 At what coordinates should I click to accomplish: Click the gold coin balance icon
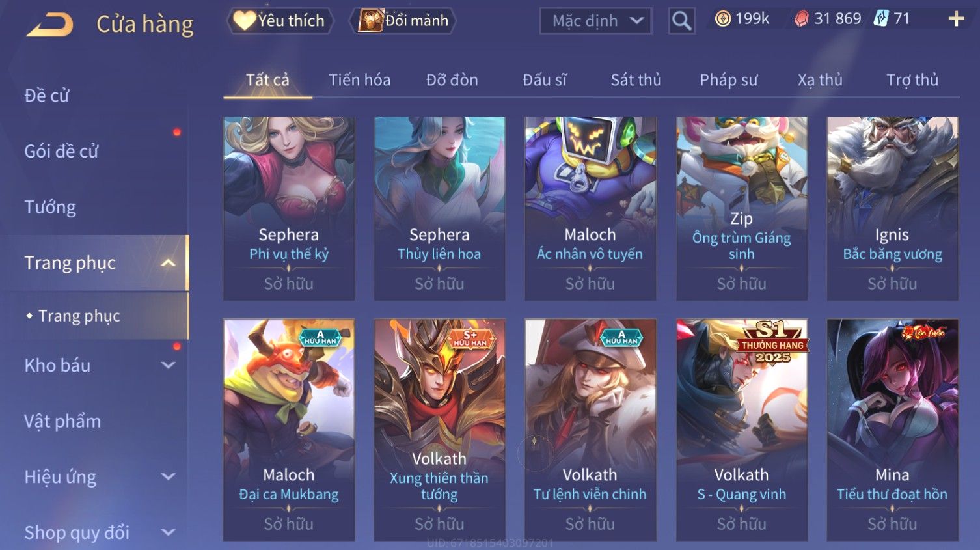click(722, 19)
